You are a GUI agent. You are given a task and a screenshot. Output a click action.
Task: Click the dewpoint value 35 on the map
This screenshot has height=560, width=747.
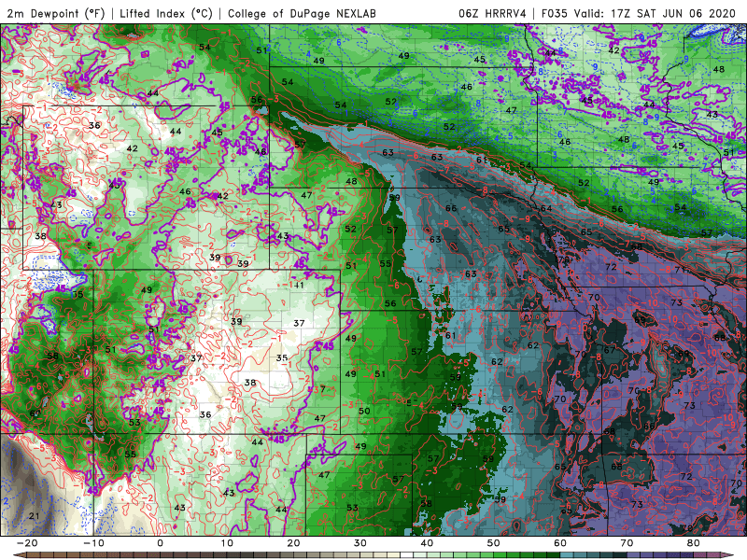(x=282, y=357)
